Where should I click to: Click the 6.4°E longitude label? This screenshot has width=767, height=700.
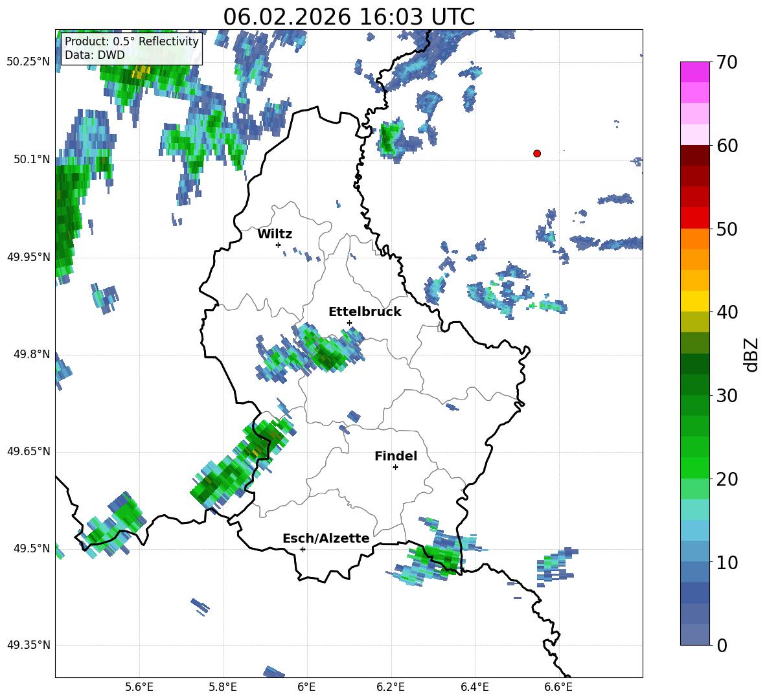point(474,687)
